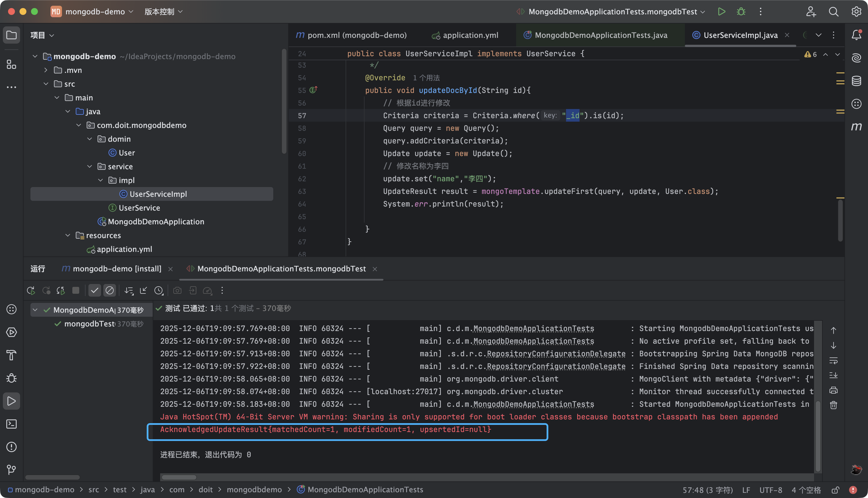The height and width of the screenshot is (498, 868).
Task: Open the Database tool window icon
Action: (856, 81)
